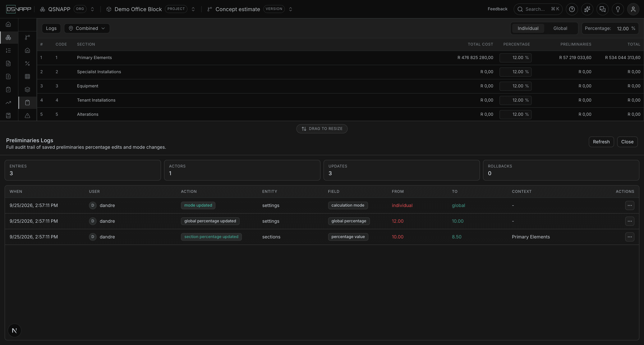Click the Drag to Resize handle

click(x=322, y=129)
